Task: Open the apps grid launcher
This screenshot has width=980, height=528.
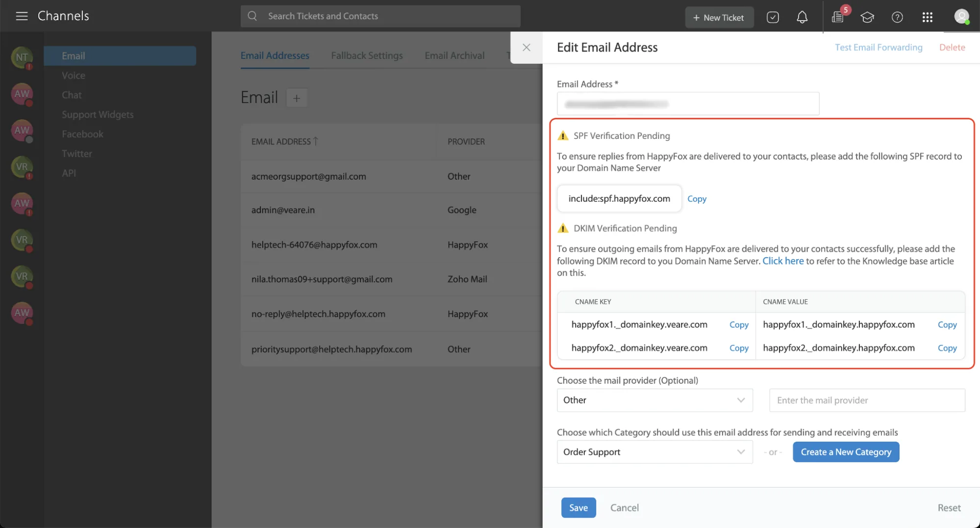Action: tap(927, 17)
